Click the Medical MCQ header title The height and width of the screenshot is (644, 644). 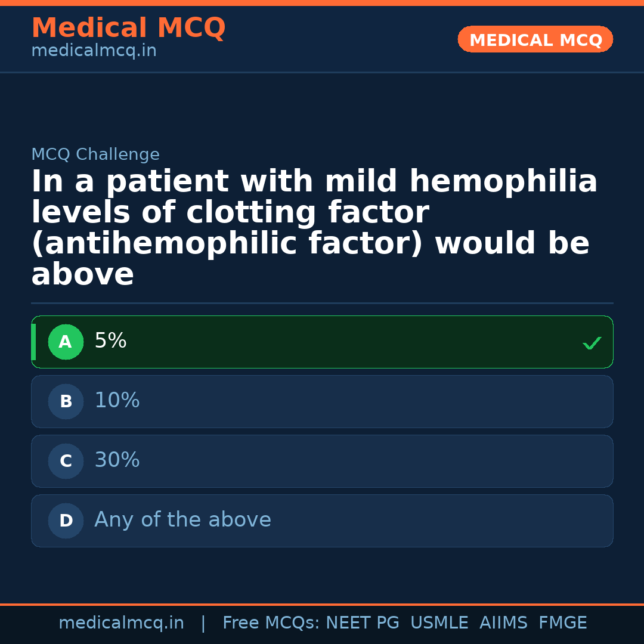pyautogui.click(x=128, y=28)
